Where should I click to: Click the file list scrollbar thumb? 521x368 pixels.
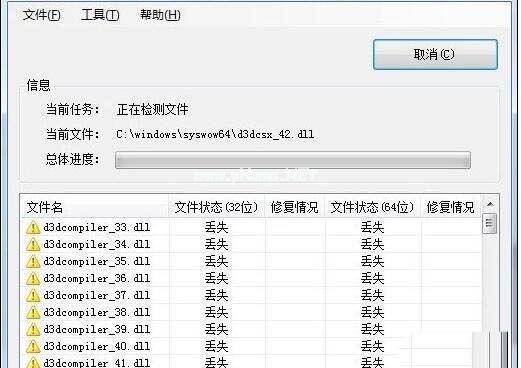(x=490, y=223)
